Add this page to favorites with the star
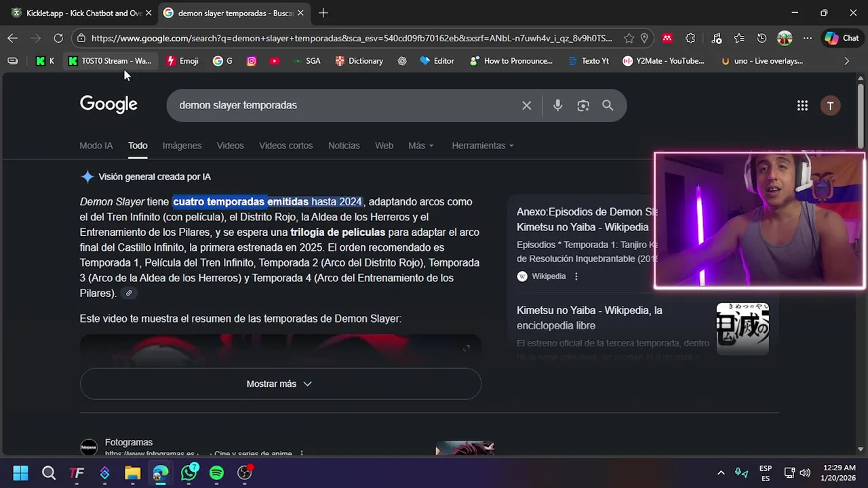Image resolution: width=868 pixels, height=488 pixels. click(x=629, y=38)
